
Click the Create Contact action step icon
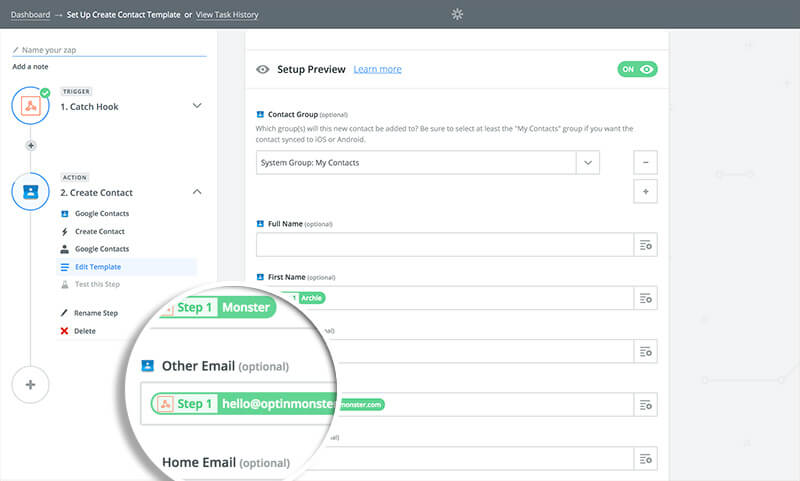[31, 192]
